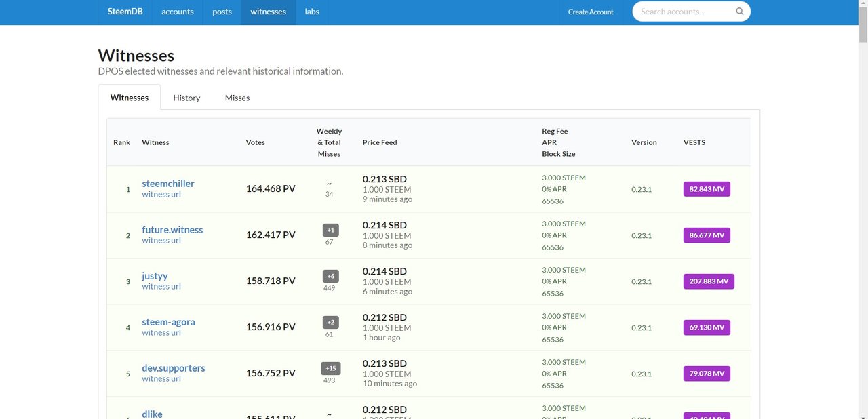Open the accounts menu item

pos(178,12)
